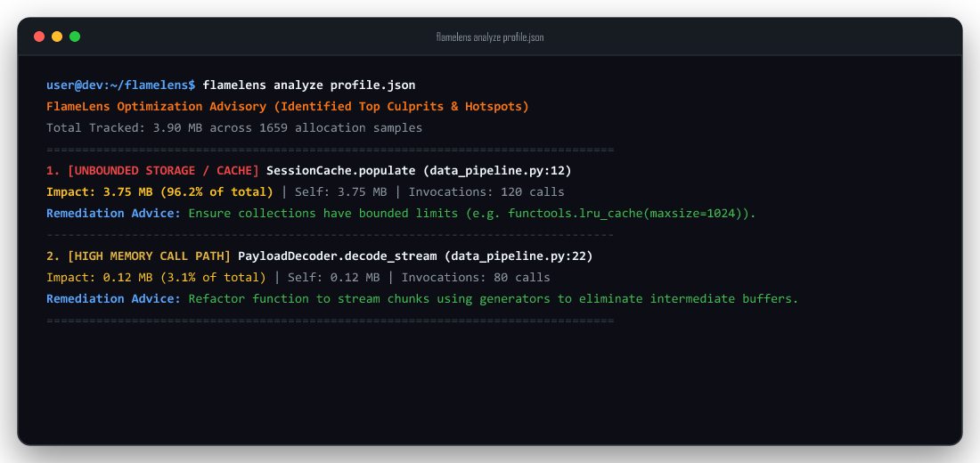The height and width of the screenshot is (463, 980).
Task: Click 'Impact: 3.75 MB (96.2% of total)'
Action: pos(160,191)
